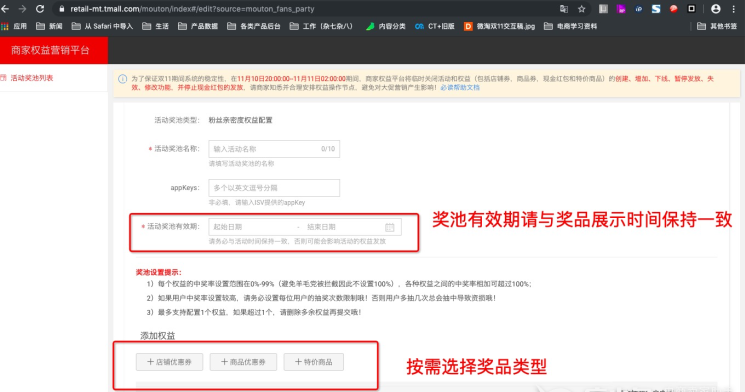This screenshot has width=745, height=392.
Task: Open the IP extension icon
Action: tap(639, 9)
